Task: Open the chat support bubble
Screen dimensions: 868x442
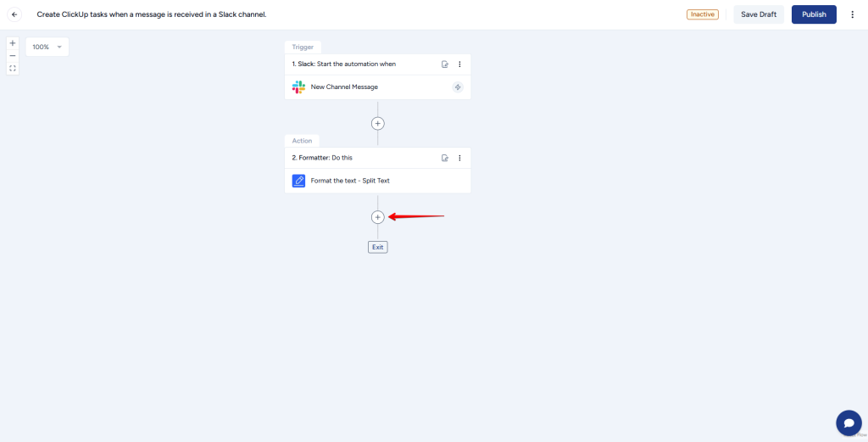Action: [849, 422]
